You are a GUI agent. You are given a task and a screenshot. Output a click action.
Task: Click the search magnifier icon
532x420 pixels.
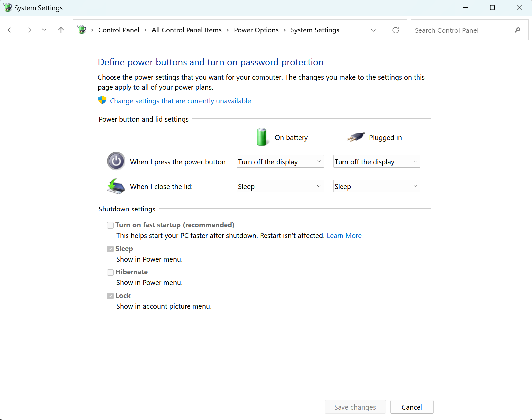(x=517, y=30)
